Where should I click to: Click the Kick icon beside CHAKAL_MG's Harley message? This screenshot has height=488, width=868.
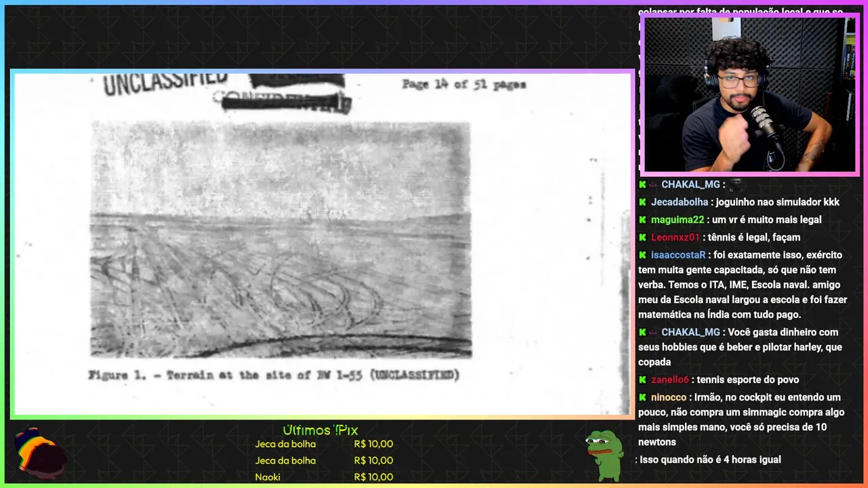[x=642, y=332]
